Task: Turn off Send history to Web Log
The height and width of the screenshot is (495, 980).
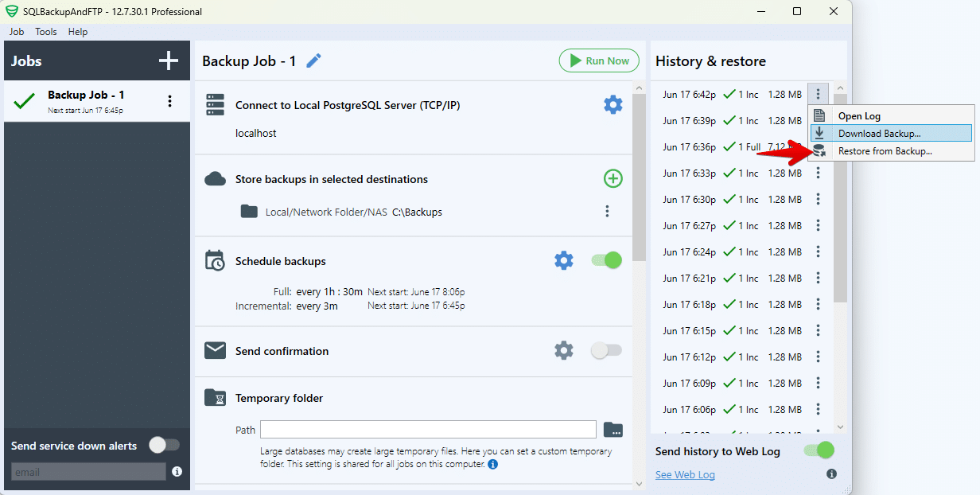Action: [819, 450]
